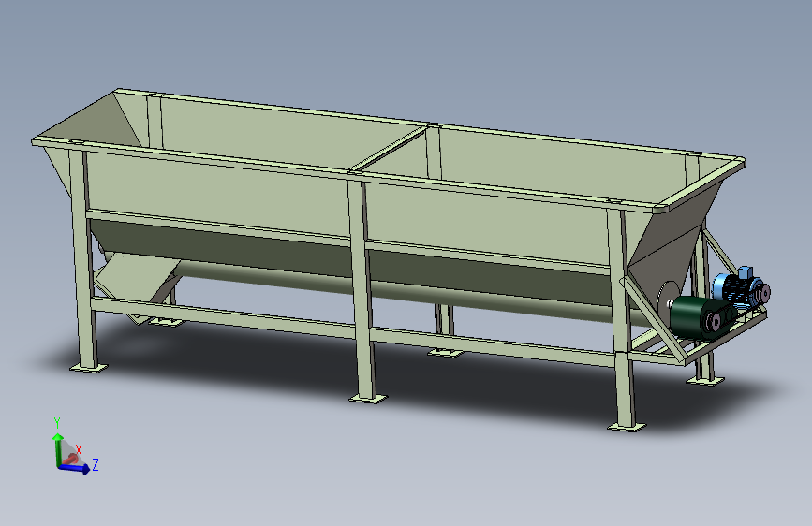Select the foot plate of middle front leg
The width and height of the screenshot is (812, 526).
pos(368,398)
